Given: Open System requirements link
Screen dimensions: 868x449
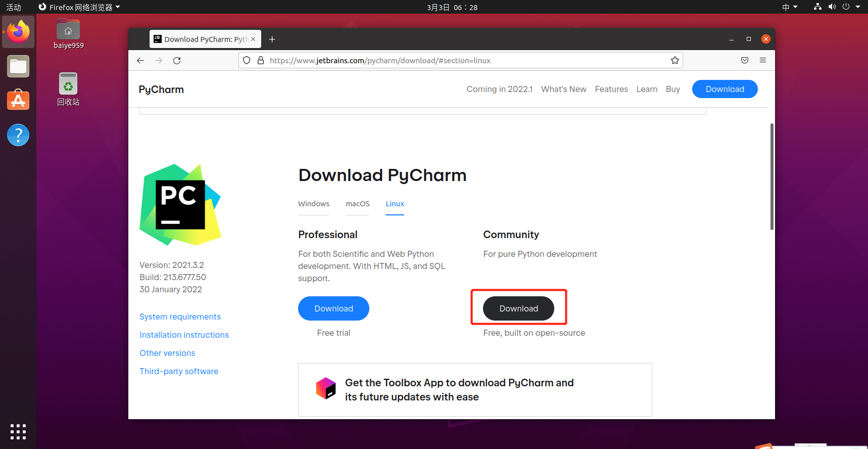Looking at the screenshot, I should pyautogui.click(x=180, y=317).
